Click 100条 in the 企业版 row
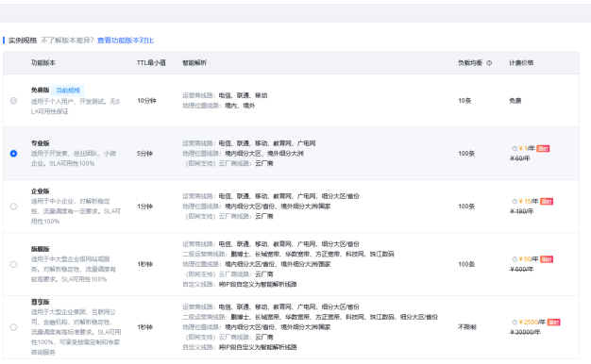 [466, 207]
